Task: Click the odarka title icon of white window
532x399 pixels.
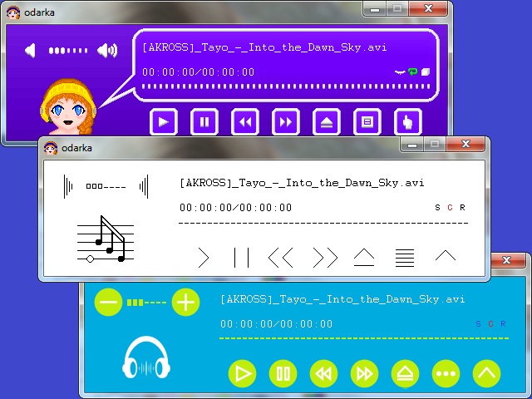Action: click(50, 148)
